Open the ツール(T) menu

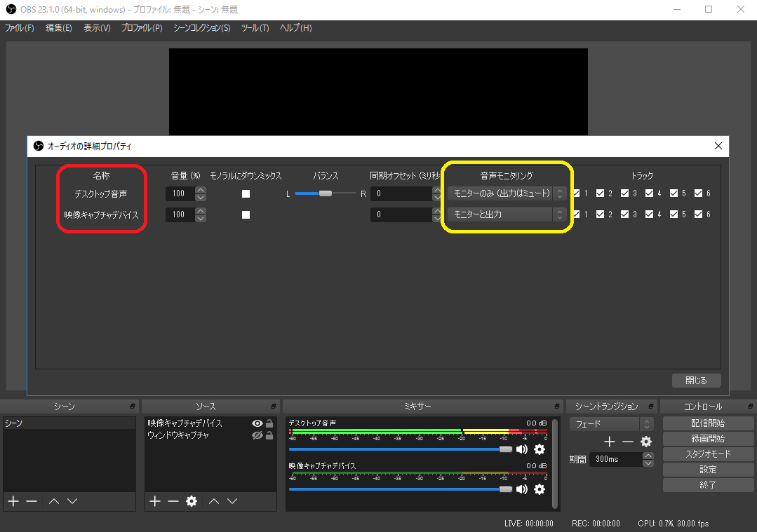pos(255,28)
